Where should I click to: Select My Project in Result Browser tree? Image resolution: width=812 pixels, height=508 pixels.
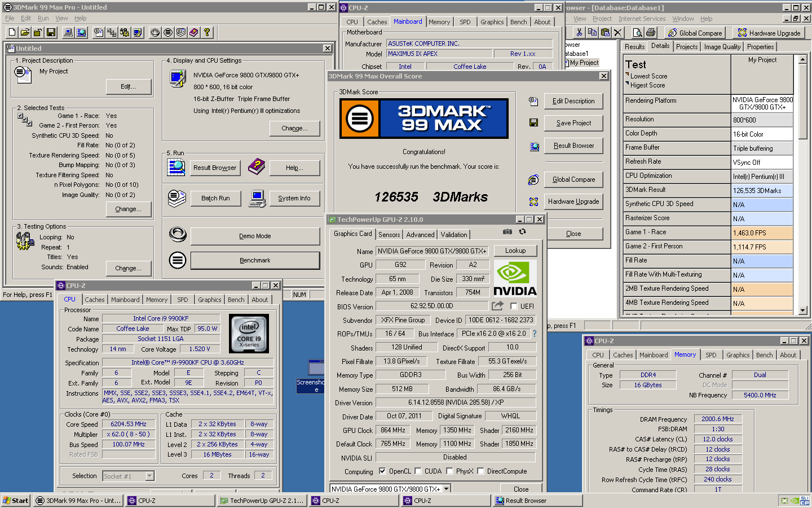[584, 63]
